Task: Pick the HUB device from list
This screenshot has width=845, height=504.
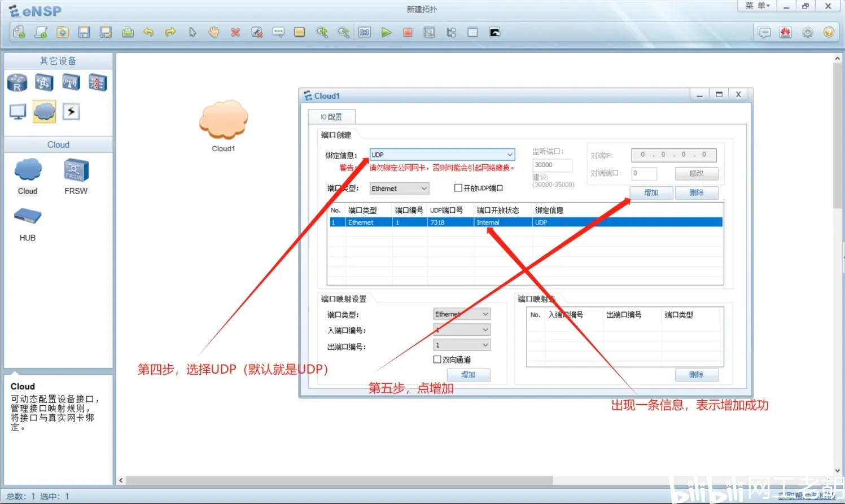Action: point(28,224)
